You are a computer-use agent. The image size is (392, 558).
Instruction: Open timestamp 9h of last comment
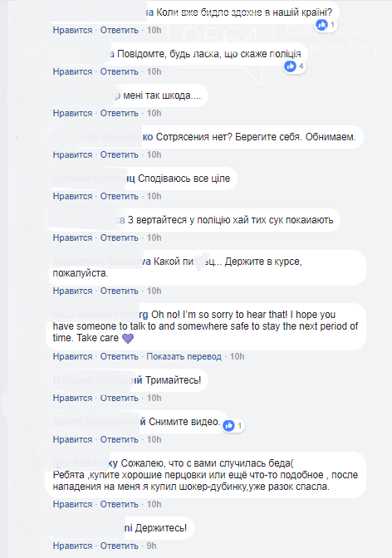[151, 546]
